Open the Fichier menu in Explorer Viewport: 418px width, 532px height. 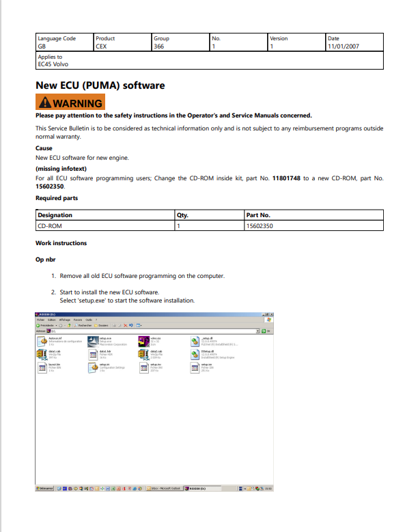pyautogui.click(x=41, y=320)
